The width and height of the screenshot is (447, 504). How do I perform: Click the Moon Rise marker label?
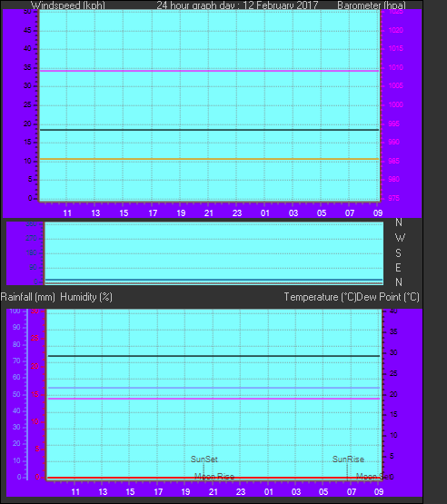214,476
